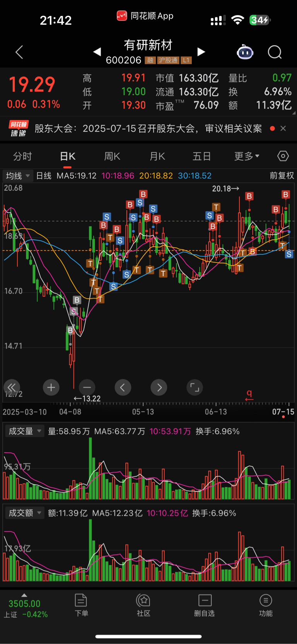Tap the 上证 3505.00 index ticker

point(25,609)
